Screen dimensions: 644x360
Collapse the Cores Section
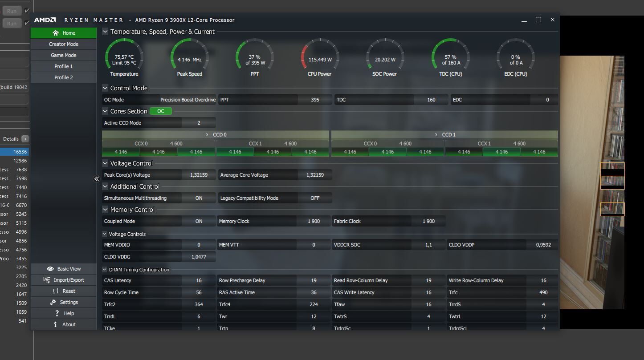pyautogui.click(x=105, y=111)
